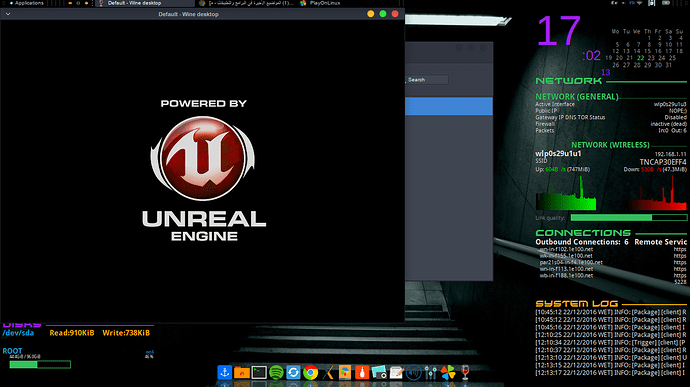
Task: Click the wlp0s29u1u1 interface name
Action: [558, 154]
